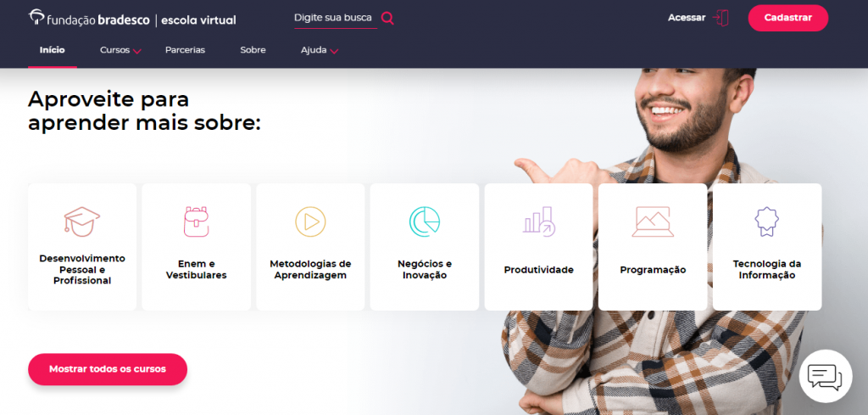
Task: Select the bar chart Produtividade icon
Action: tap(538, 222)
